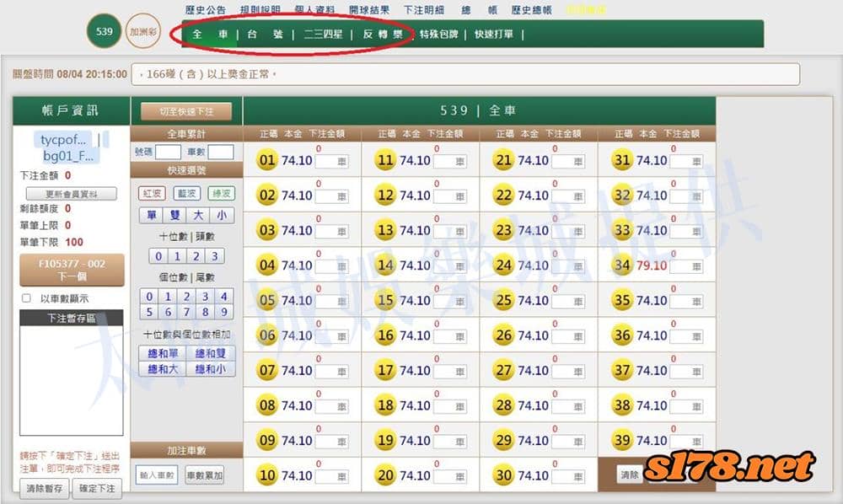Focus the 輸入車數 input box
Image resolution: width=843 pixels, height=504 pixels.
157,475
